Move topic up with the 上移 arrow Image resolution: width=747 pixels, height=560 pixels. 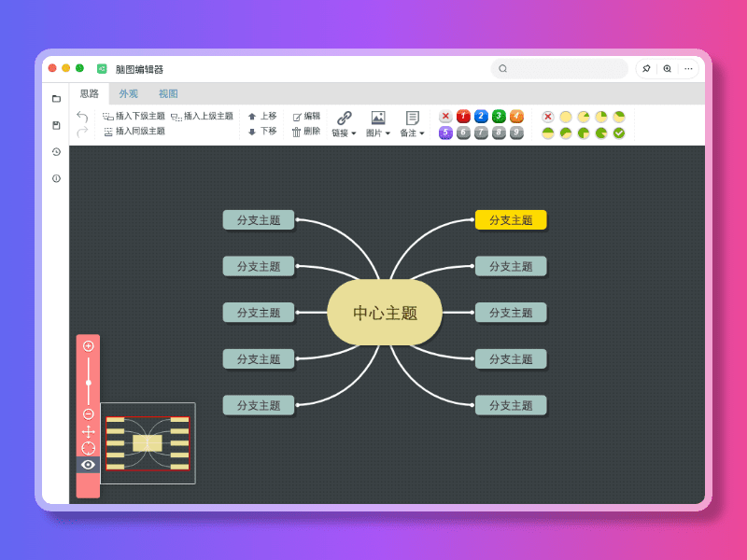coord(267,116)
